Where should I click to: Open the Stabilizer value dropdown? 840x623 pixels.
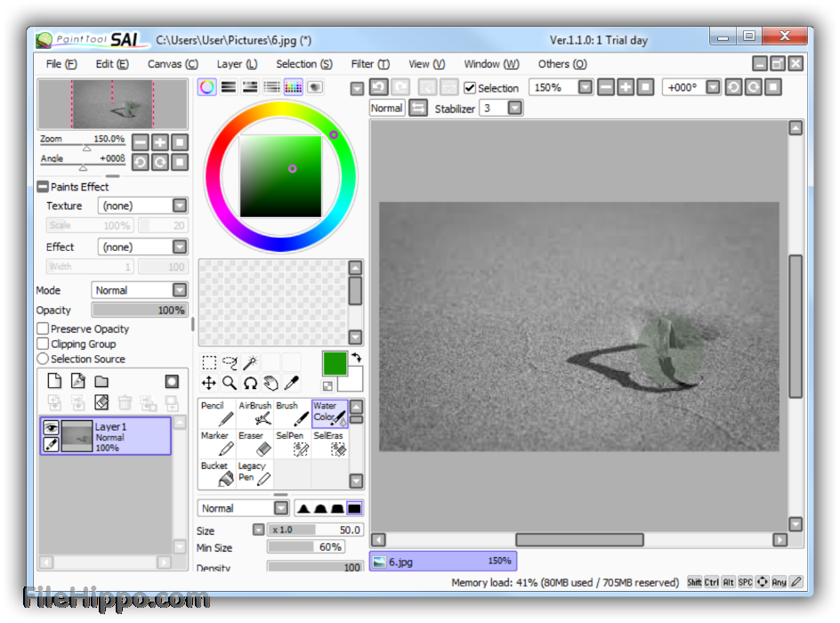tap(514, 108)
